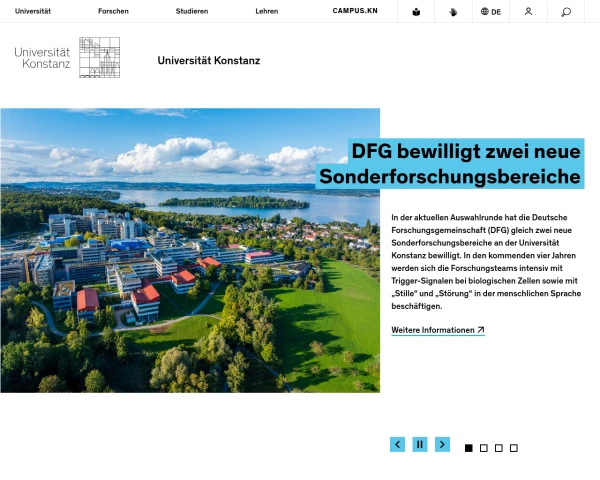Open the sign language hand icon
Screen dimensions: 600x480
[x=453, y=11]
